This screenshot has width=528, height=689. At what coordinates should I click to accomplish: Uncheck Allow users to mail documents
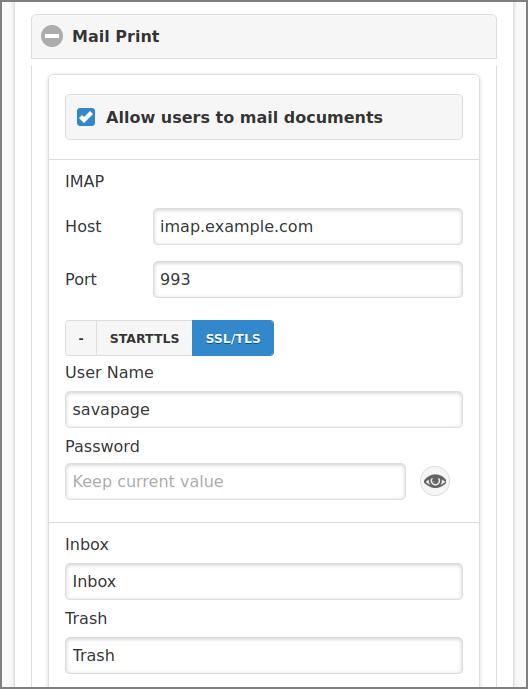pyautogui.click(x=86, y=117)
